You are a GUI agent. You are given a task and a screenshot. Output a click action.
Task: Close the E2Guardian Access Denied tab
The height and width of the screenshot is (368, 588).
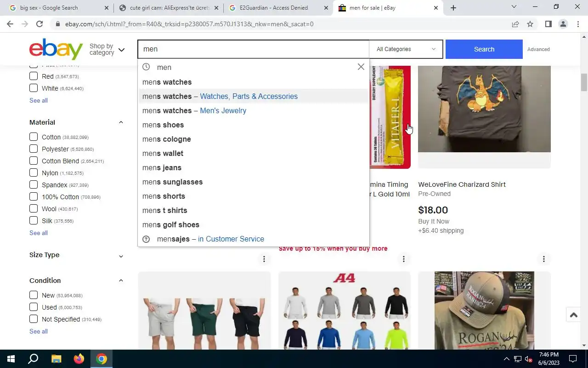point(326,8)
